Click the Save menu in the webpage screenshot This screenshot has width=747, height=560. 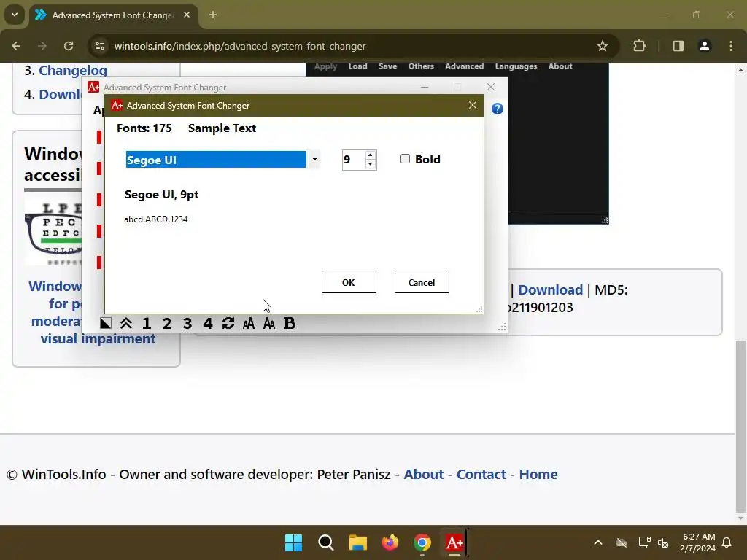click(x=388, y=66)
